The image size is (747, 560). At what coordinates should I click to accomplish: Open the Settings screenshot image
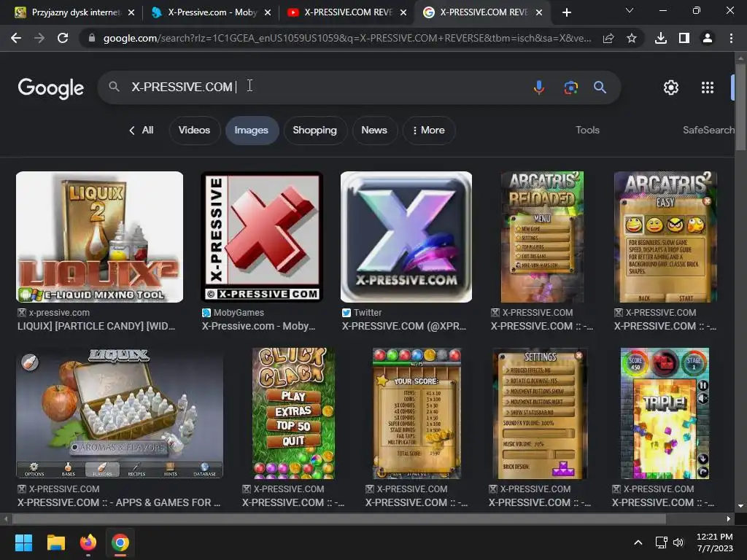540,413
